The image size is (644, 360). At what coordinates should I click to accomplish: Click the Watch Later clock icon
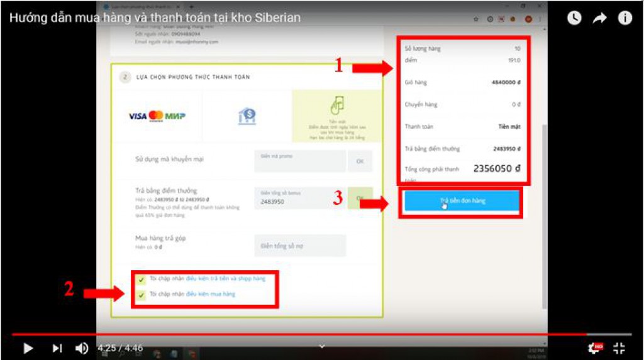click(x=574, y=18)
